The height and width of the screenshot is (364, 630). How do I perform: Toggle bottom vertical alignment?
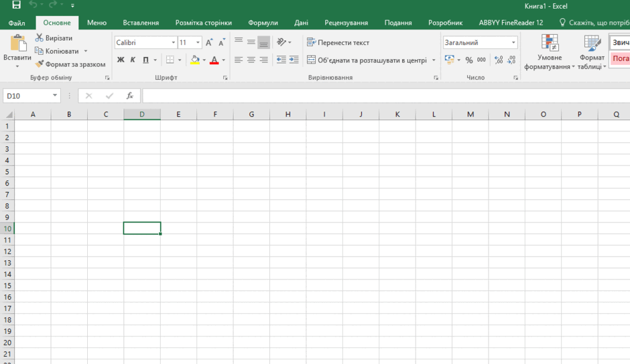pos(263,42)
